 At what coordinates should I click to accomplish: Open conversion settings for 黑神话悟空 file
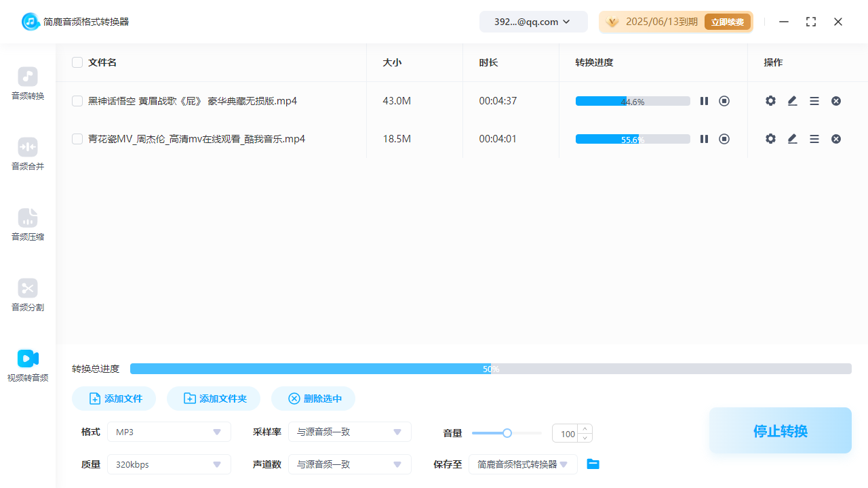pos(770,100)
